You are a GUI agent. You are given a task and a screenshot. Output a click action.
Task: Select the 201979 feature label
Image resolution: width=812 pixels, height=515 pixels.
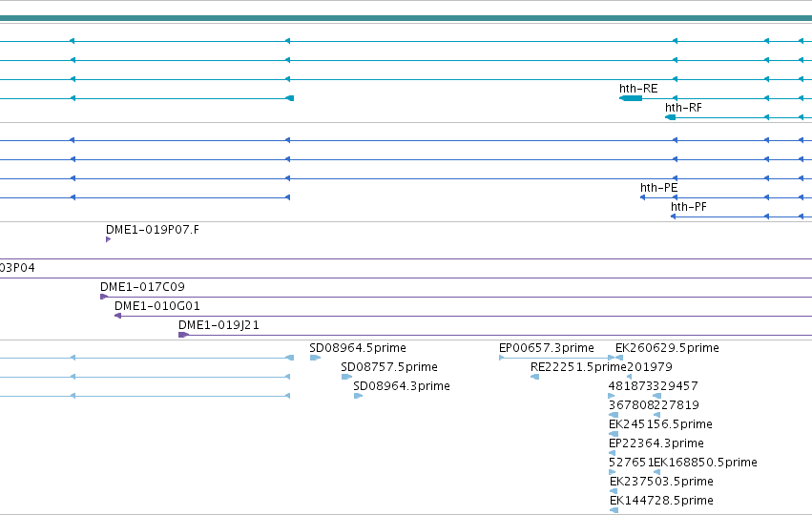pyautogui.click(x=650, y=367)
